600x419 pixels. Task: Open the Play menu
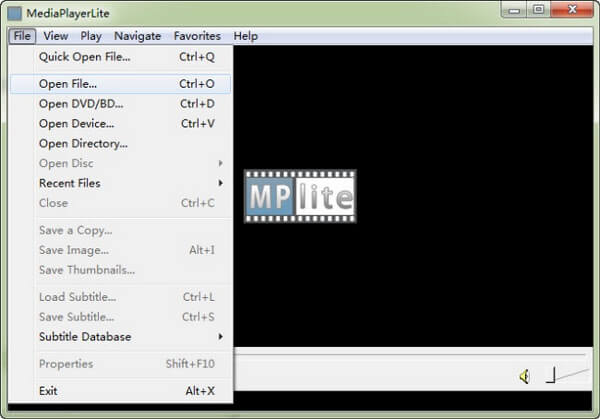91,36
